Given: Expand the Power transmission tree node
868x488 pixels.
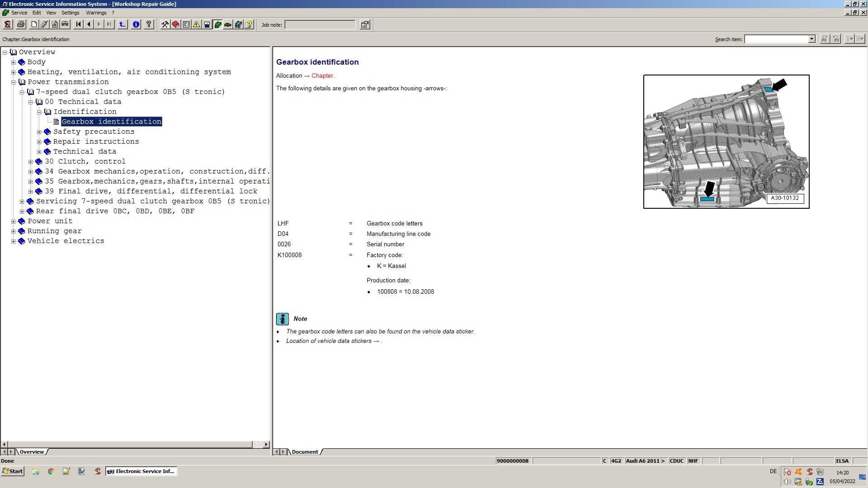Looking at the screenshot, I should pyautogui.click(x=13, y=82).
